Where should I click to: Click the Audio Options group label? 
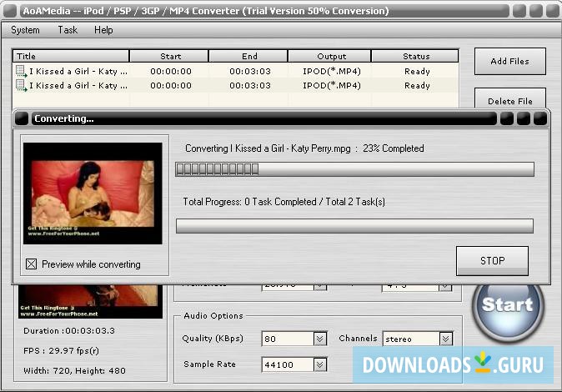213,315
